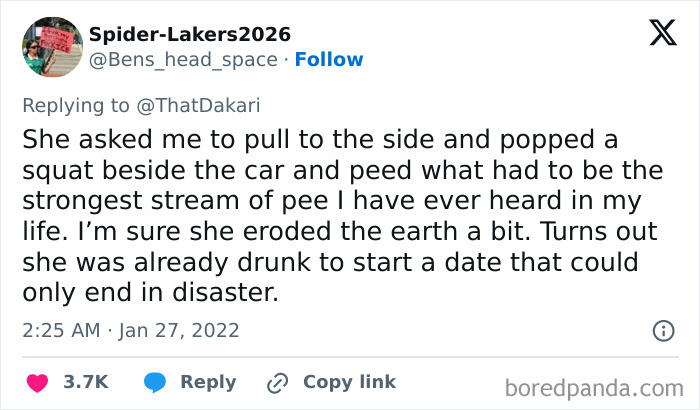Image resolution: width=700 pixels, height=410 pixels.
Task: Click the 3.7K like count
Action: click(86, 382)
